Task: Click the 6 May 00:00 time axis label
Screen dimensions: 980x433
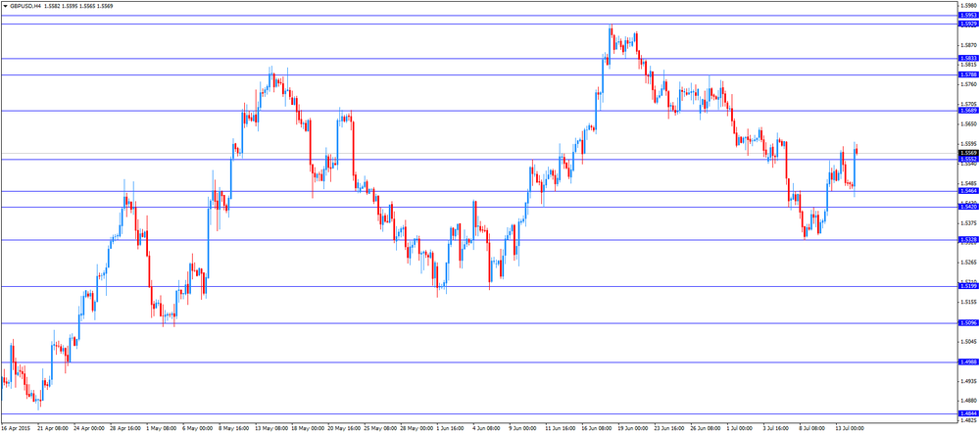Action: [x=198, y=429]
